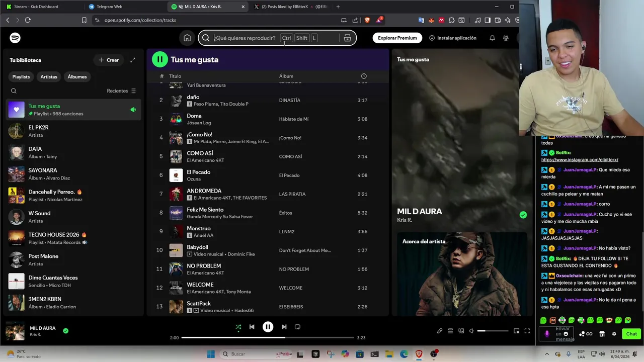Select the song daño row
644x362 pixels.
point(268,100)
